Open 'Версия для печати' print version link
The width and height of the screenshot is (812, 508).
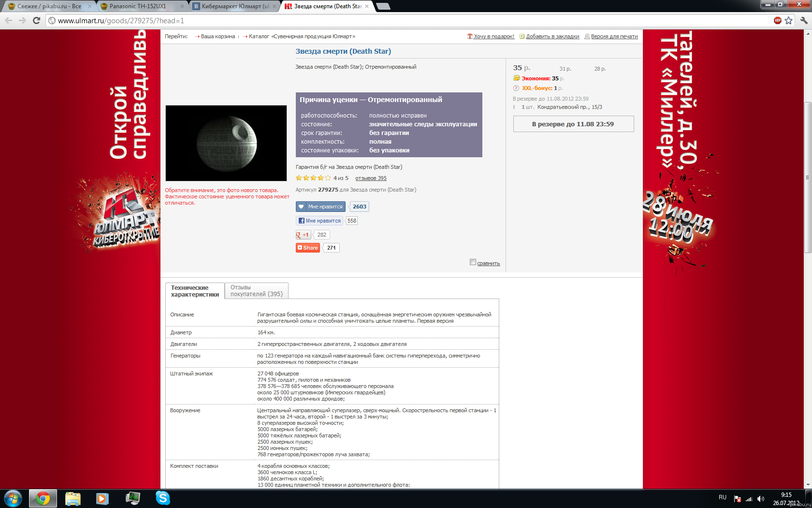pos(614,36)
